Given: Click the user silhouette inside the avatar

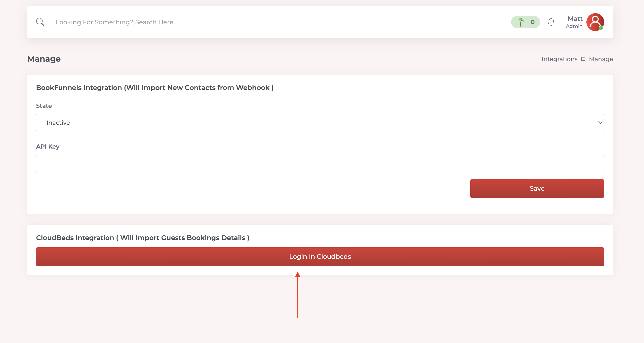Looking at the screenshot, I should point(596,22).
